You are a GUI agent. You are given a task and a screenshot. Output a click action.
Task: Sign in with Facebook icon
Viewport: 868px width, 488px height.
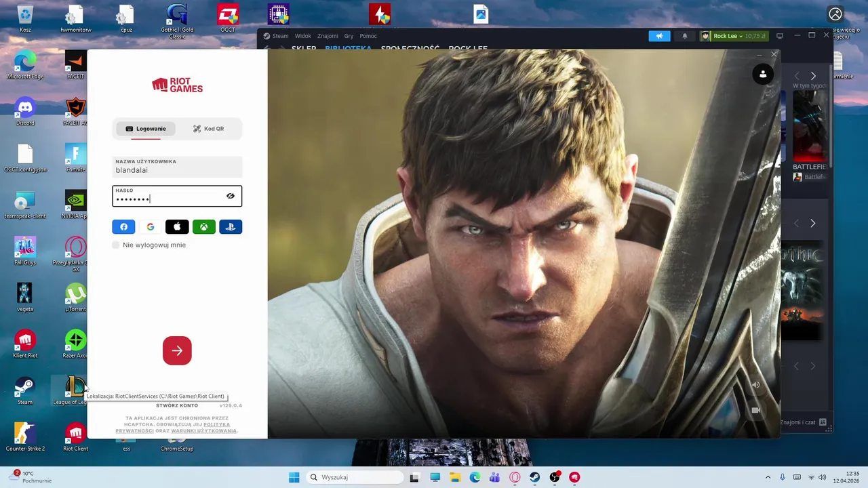(123, 227)
